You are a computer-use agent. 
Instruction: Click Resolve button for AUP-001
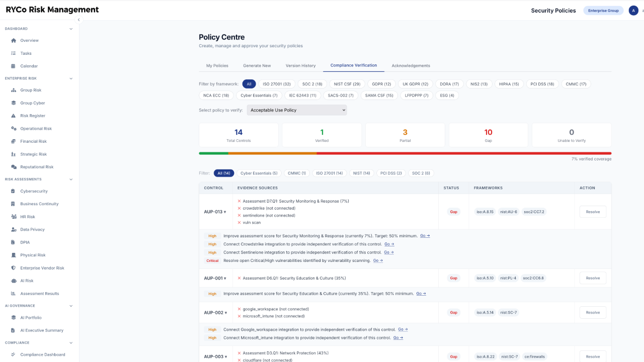593,278
